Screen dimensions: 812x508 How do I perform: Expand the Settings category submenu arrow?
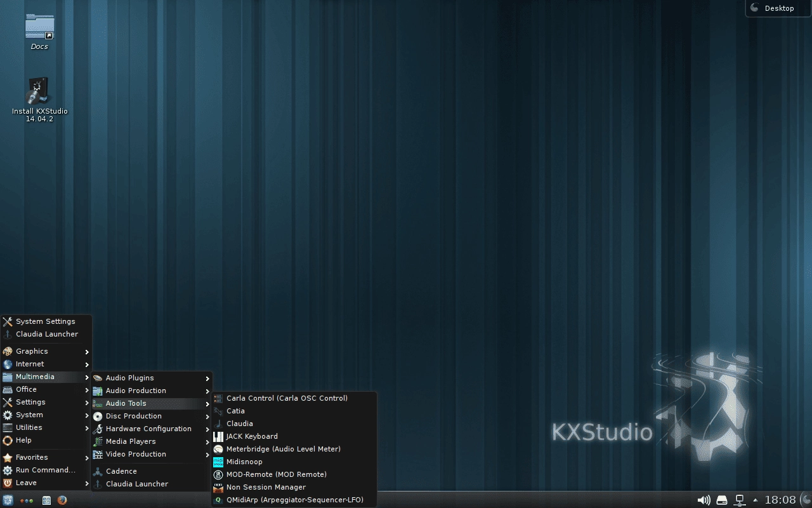87,403
